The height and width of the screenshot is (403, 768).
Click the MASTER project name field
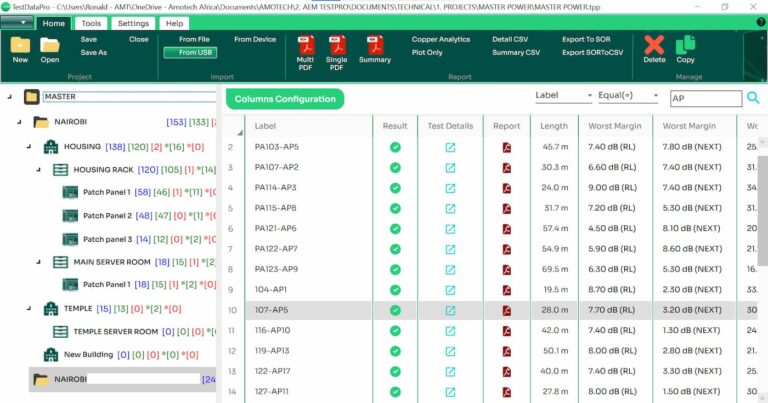[x=130, y=96]
